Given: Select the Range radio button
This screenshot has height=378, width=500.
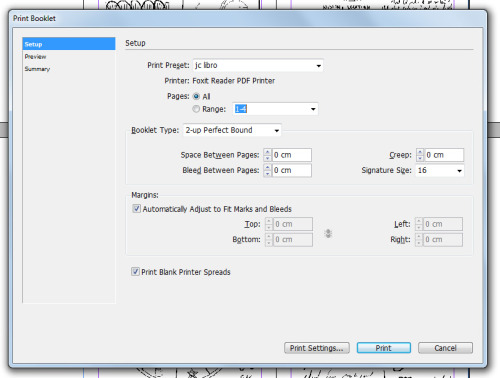Looking at the screenshot, I should coord(196,109).
